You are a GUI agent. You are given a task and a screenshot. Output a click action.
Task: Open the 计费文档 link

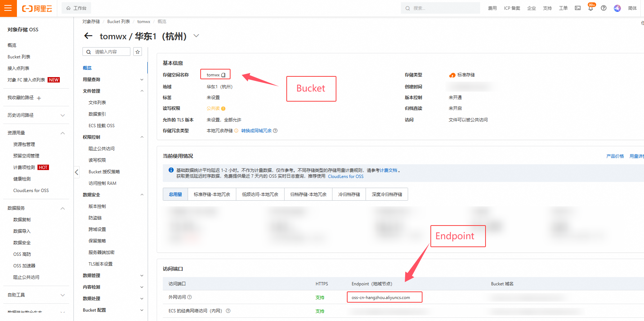(x=388, y=170)
